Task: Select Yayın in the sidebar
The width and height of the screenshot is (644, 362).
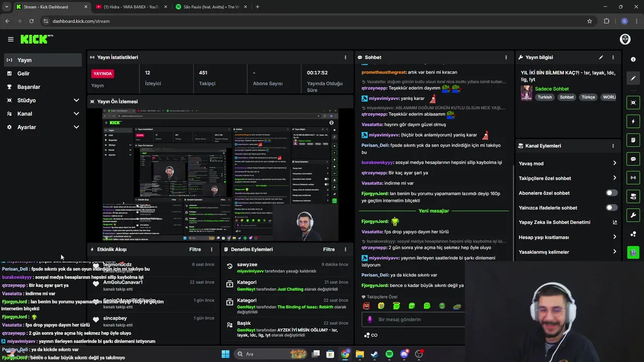Action: point(43,60)
